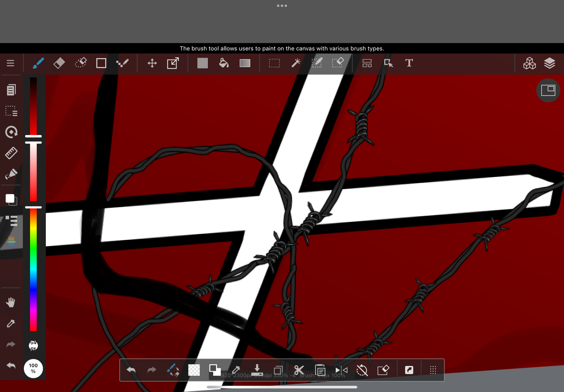The height and width of the screenshot is (392, 564).
Task: Tap the white foreground color swatch
Action: (10, 198)
